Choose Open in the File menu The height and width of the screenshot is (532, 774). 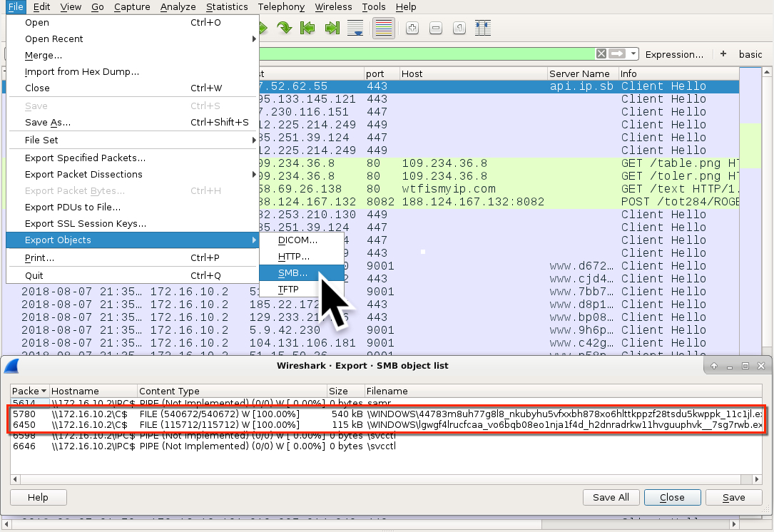(132, 22)
